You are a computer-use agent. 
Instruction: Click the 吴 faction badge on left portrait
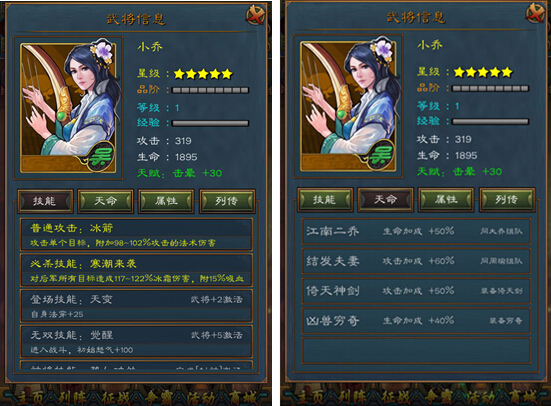tap(101, 157)
